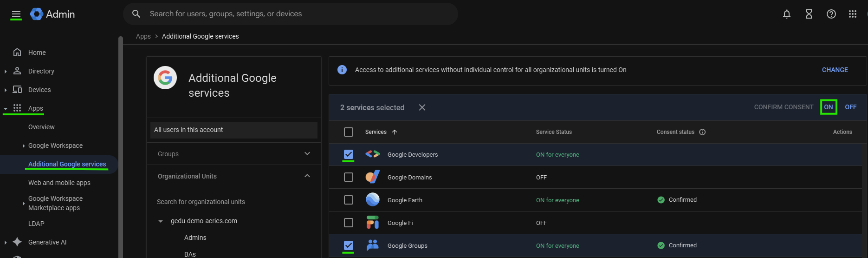Click the Apps breadcrumb link

pos(143,36)
